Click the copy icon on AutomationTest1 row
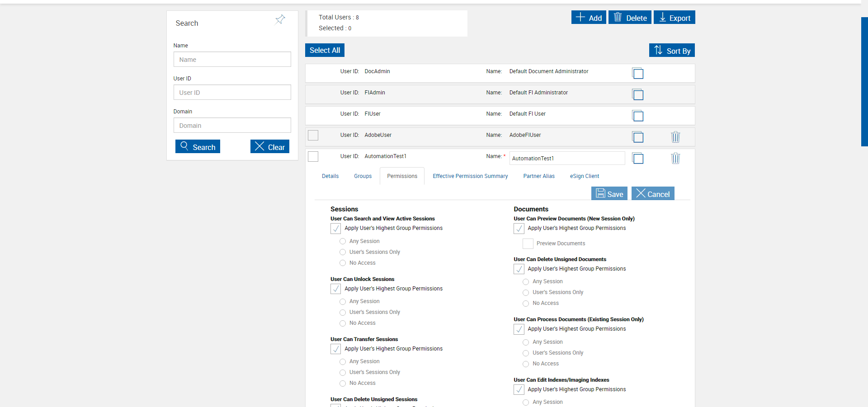This screenshot has width=868, height=407. [x=638, y=158]
